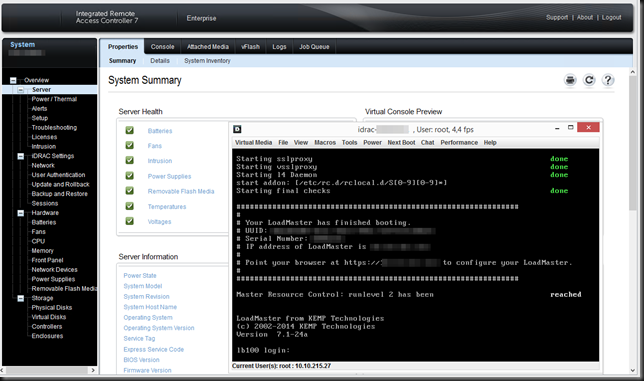Click the Service Tag info label
The image size is (644, 381).
click(x=139, y=339)
